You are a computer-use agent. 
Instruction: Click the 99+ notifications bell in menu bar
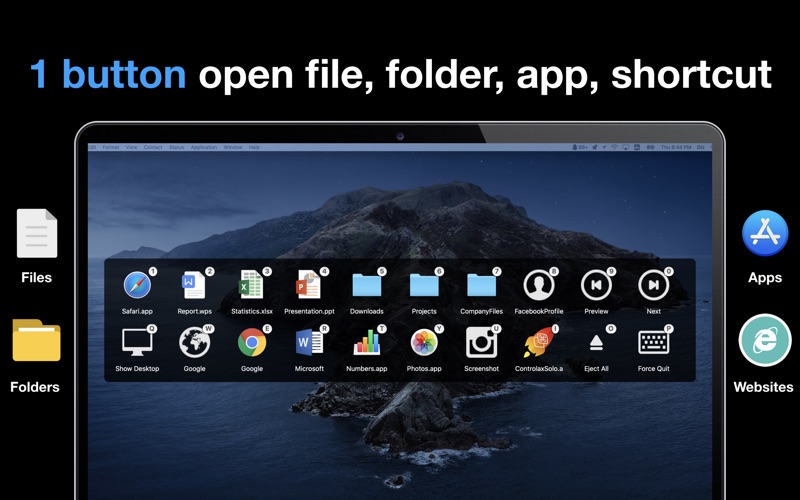580,147
